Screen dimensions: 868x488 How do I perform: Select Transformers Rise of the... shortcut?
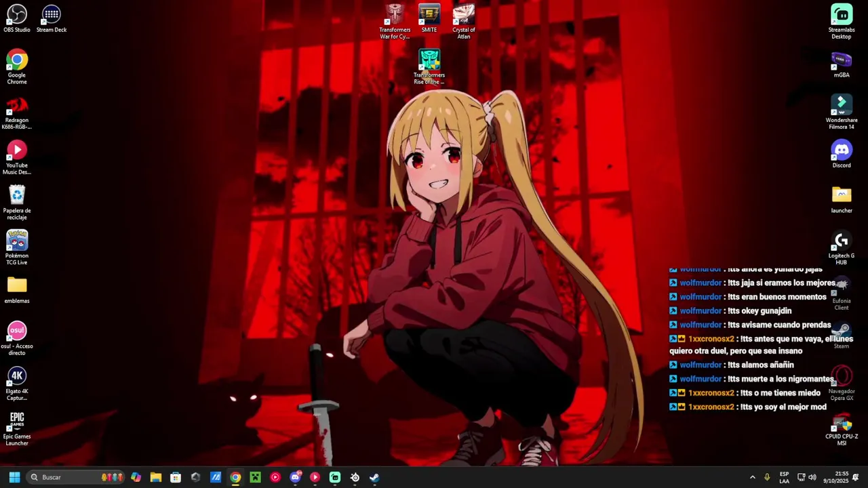pos(429,67)
